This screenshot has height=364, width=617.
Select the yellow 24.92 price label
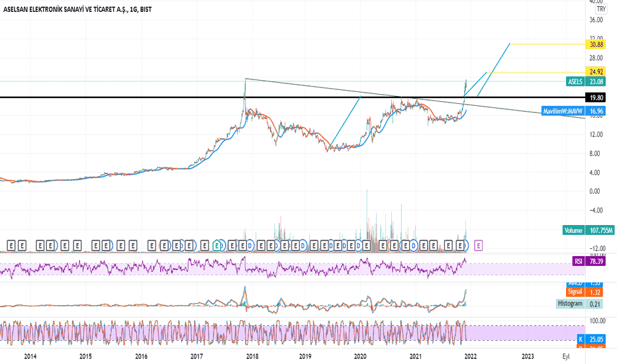(596, 71)
